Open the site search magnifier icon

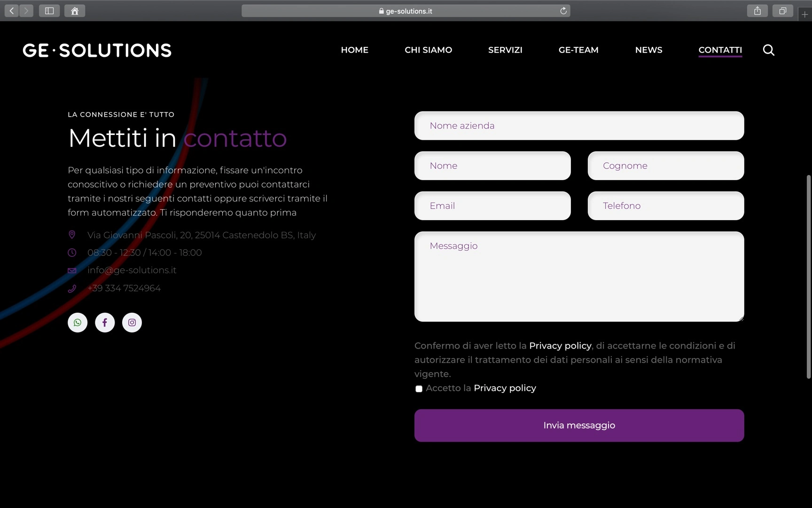click(x=768, y=50)
